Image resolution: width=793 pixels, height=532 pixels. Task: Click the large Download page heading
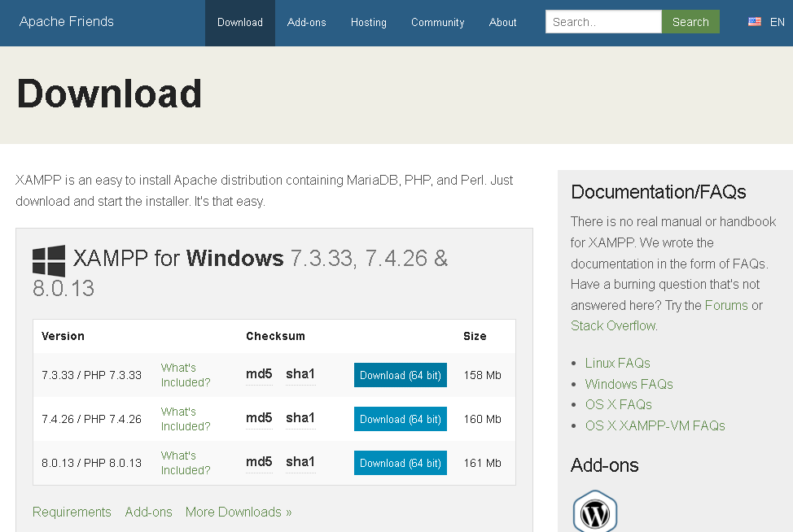click(x=109, y=94)
